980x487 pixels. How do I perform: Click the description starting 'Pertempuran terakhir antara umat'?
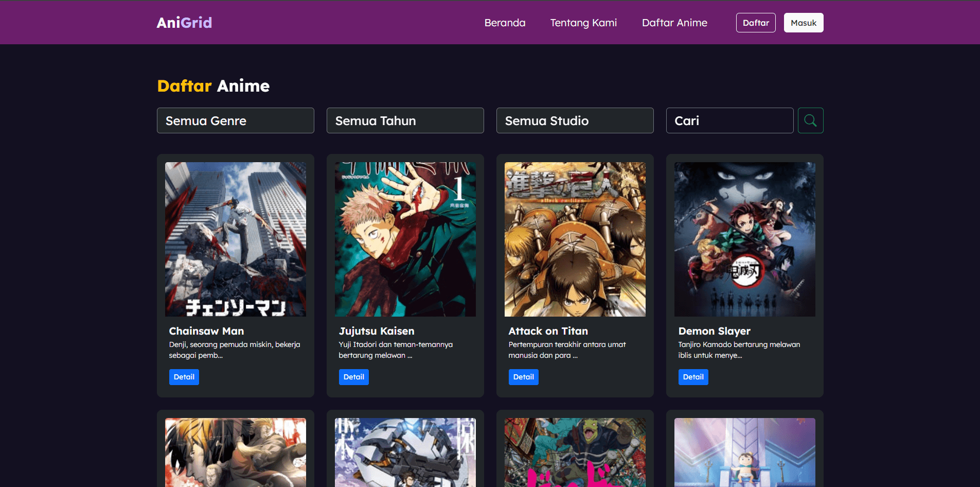pyautogui.click(x=567, y=350)
